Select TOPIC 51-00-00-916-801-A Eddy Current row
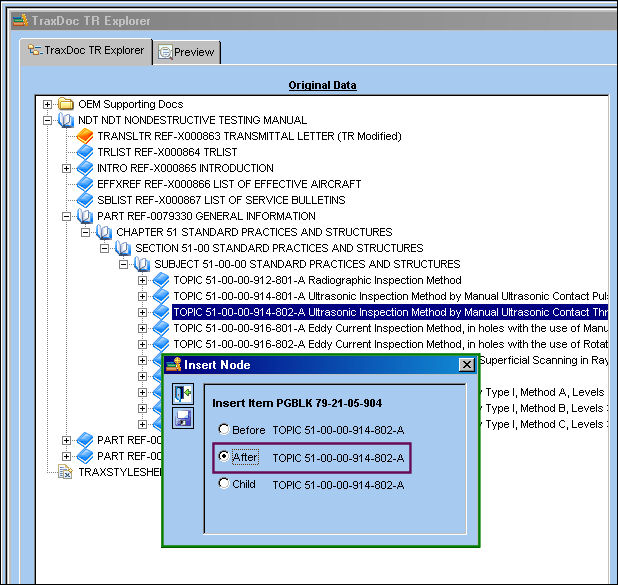The height and width of the screenshot is (585, 618). pyautogui.click(x=390, y=328)
